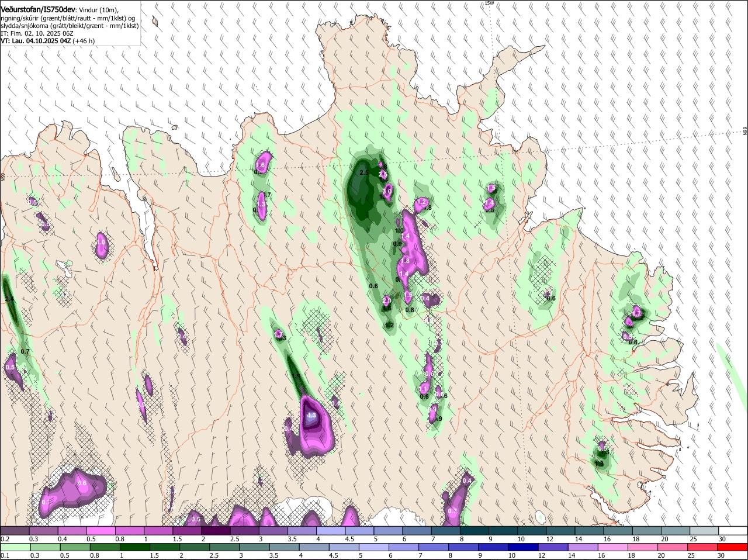Click the 4–4.5 swatch in the lower legend row
The width and height of the screenshot is (748, 560).
coord(314,547)
